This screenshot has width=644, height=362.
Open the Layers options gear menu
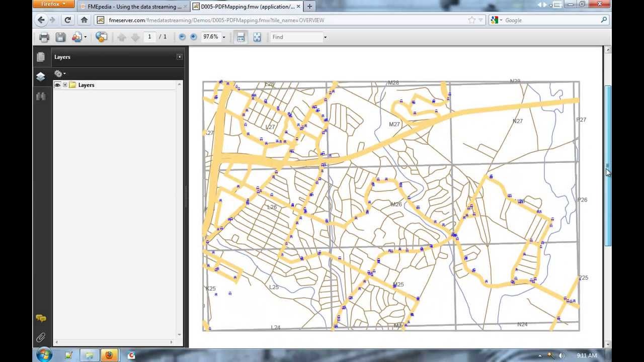[60, 73]
